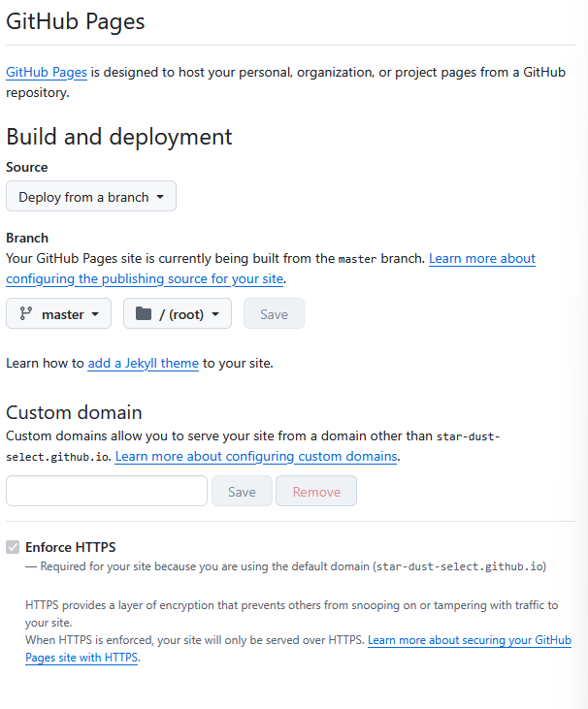Click the GitHub Pages page title
Screen dimensions: 588x709
coord(75,21)
